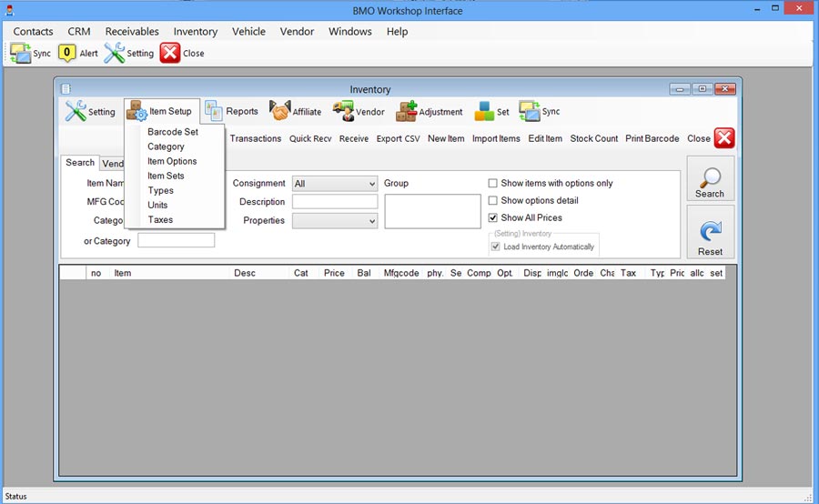
Task: Click the Bal column header
Action: click(364, 273)
